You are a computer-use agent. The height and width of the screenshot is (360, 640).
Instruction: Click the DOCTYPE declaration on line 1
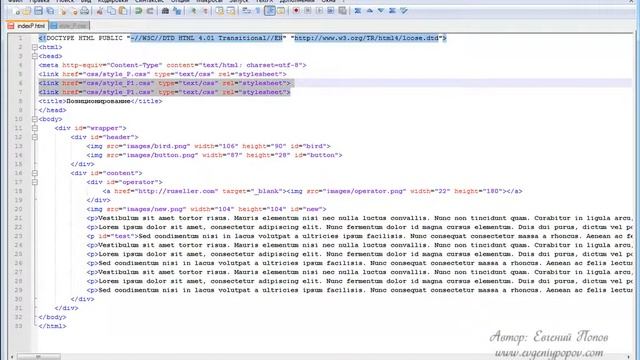(x=242, y=38)
